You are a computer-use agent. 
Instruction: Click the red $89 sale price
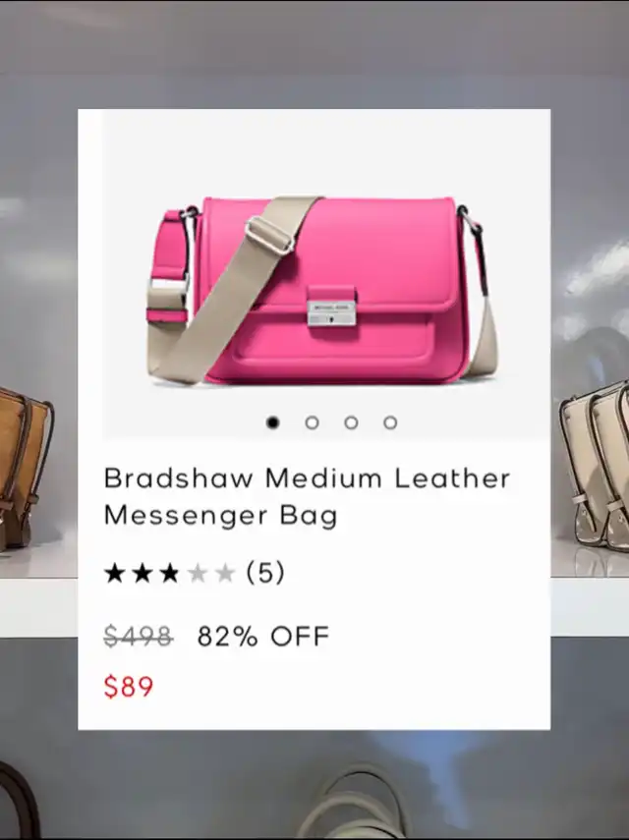click(129, 687)
